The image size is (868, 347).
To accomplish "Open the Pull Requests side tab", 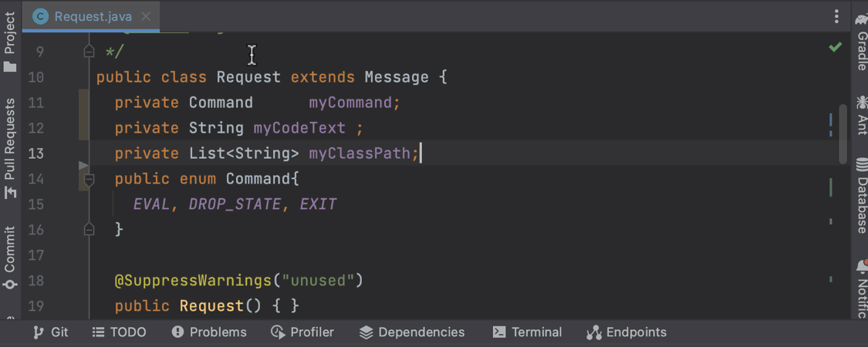I will [10, 148].
